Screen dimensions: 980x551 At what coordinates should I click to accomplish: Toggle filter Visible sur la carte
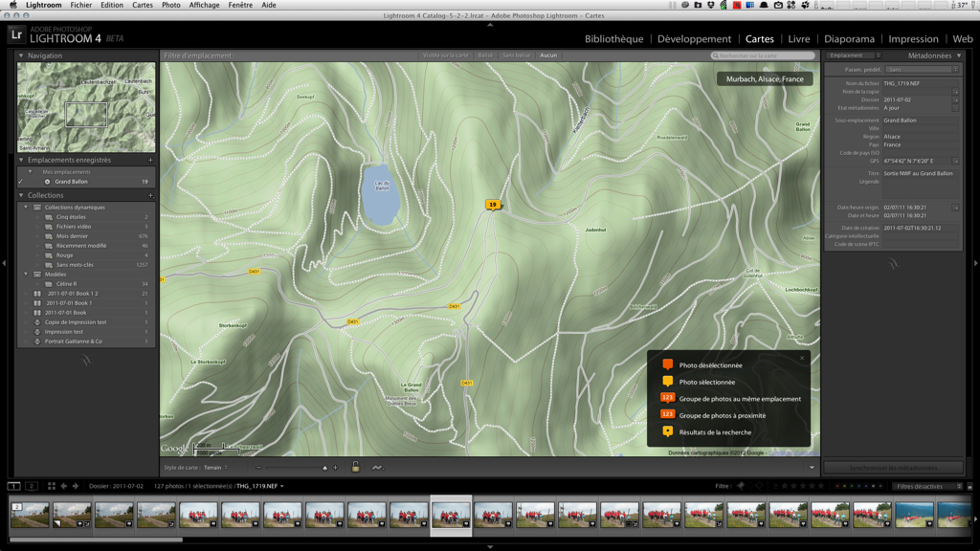click(x=446, y=55)
